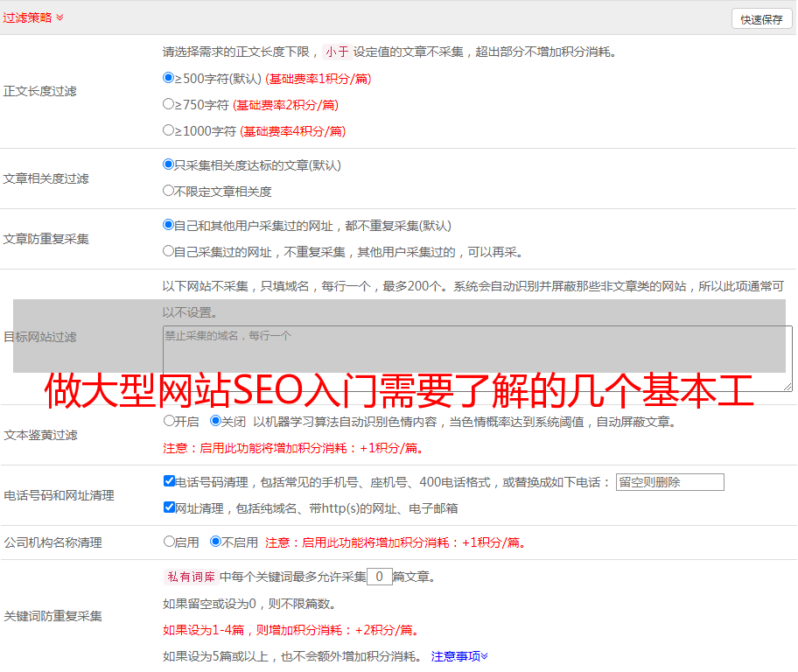Toggle the 网址清理 checkbox
This screenshot has width=798, height=672.
[x=169, y=507]
